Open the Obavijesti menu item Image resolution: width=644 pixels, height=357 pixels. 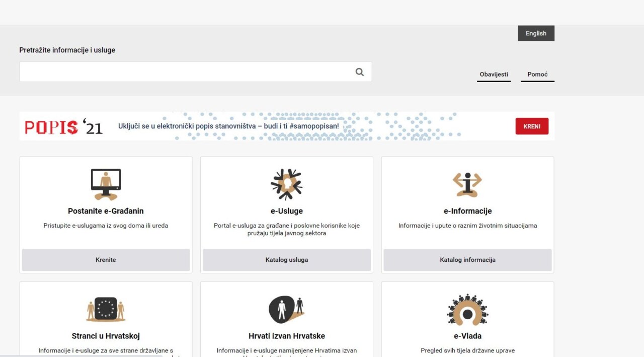click(x=494, y=75)
